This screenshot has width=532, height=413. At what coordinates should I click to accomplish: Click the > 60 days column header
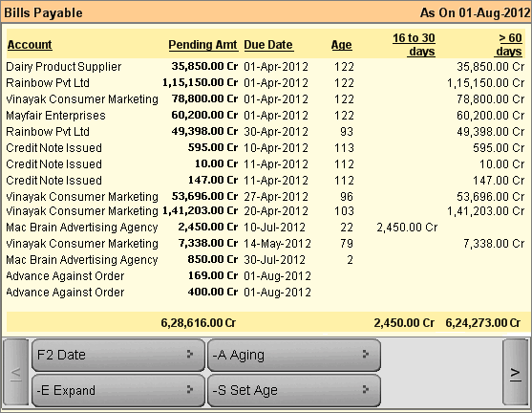click(x=508, y=45)
